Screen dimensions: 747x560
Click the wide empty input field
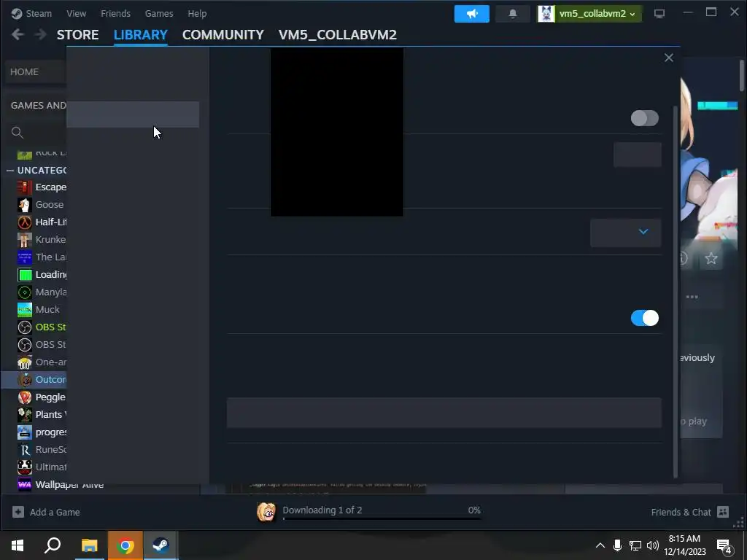point(444,413)
